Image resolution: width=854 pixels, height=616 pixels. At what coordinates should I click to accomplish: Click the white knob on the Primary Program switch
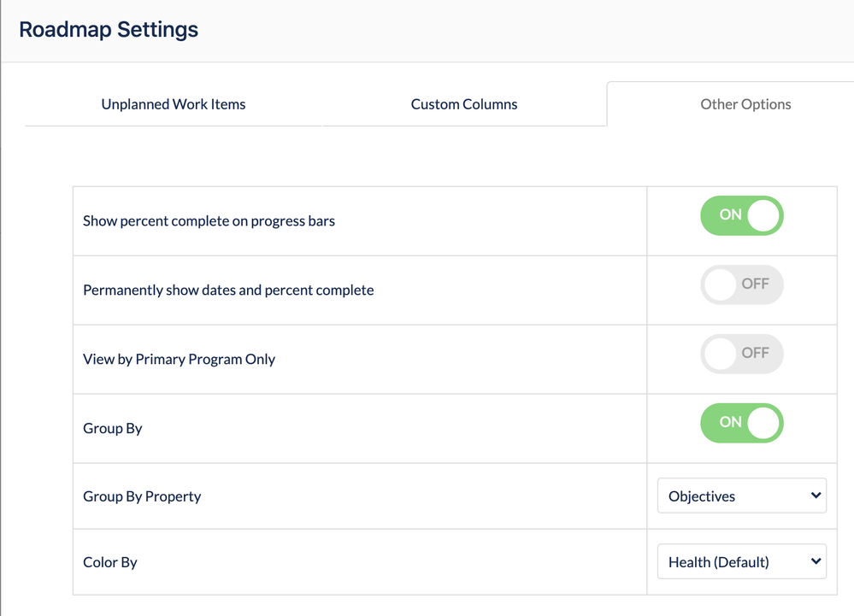[x=721, y=354]
